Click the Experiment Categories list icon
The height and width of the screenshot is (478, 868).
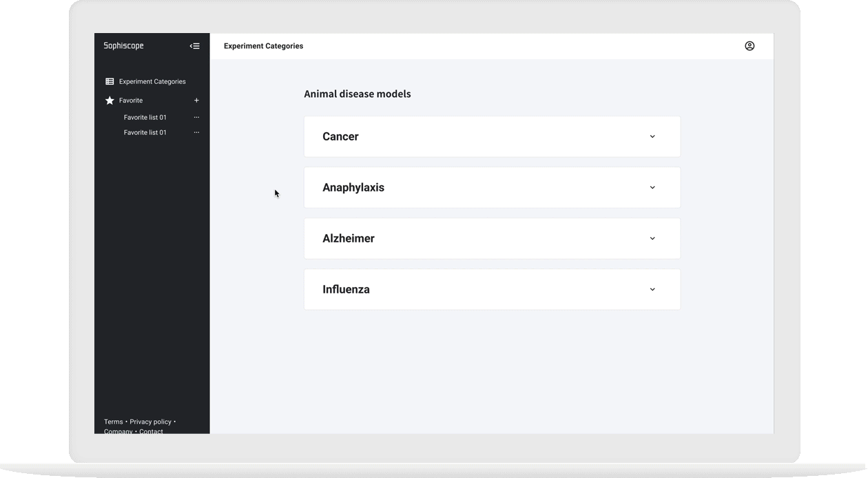click(110, 81)
